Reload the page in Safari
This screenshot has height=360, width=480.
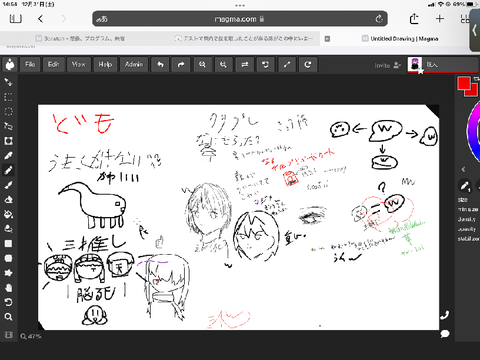(x=379, y=19)
